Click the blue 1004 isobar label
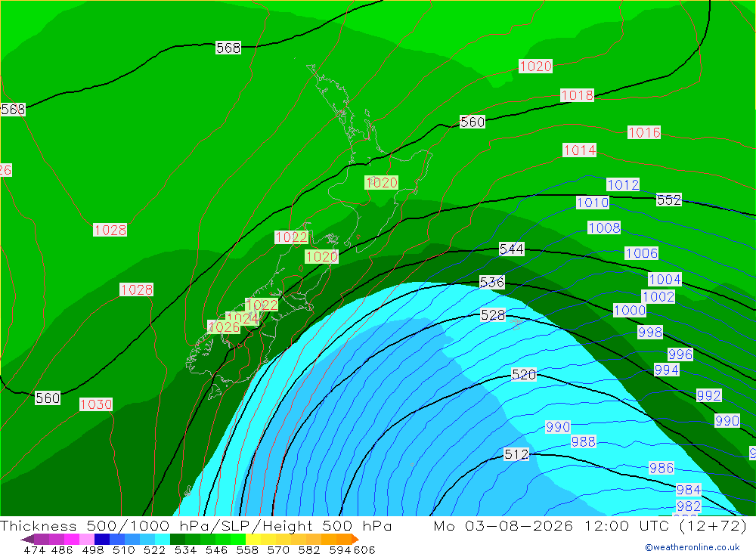756x554 pixels. 665,279
